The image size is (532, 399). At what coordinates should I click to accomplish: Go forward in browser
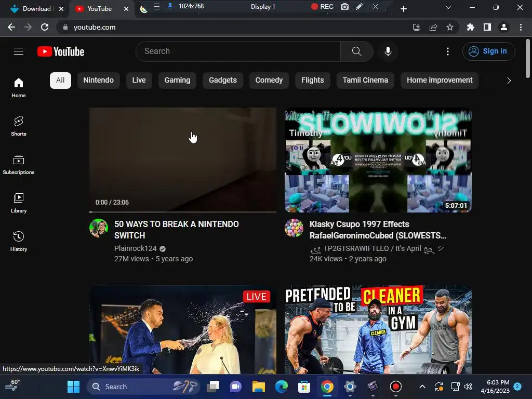click(x=28, y=27)
